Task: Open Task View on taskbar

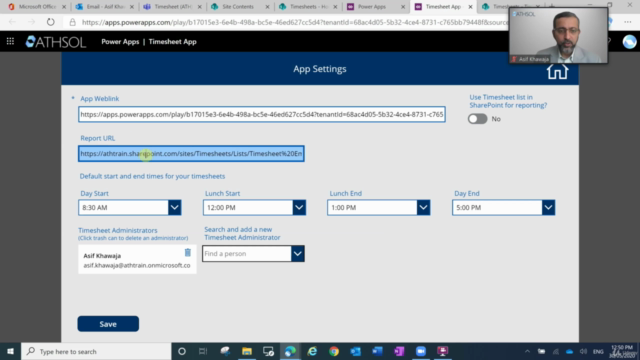Action: pyautogui.click(x=203, y=351)
